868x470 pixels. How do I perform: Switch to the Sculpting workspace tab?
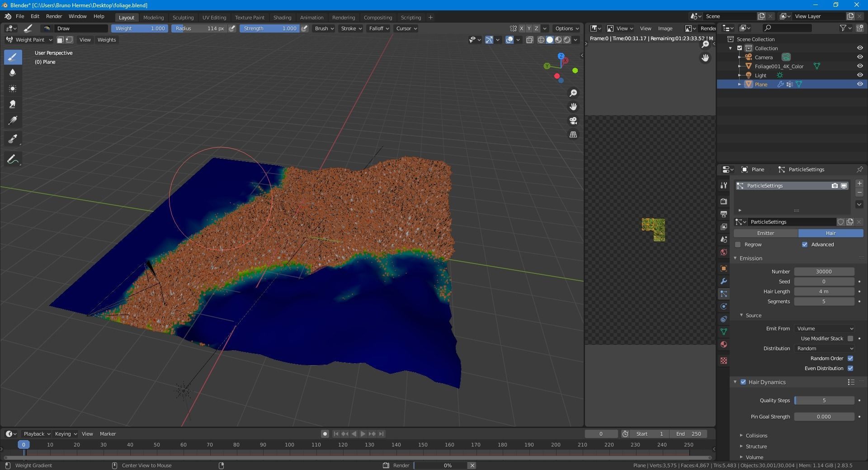coord(183,18)
